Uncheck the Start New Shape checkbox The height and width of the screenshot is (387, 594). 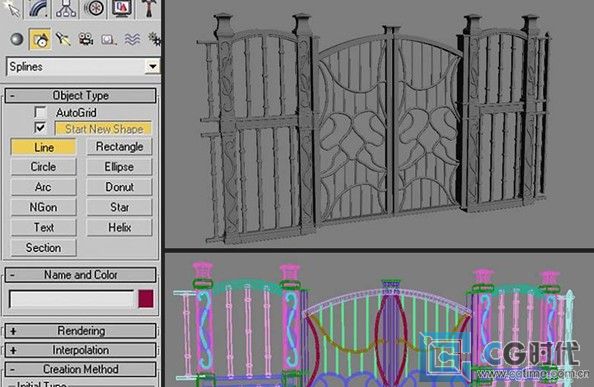tap(40, 128)
